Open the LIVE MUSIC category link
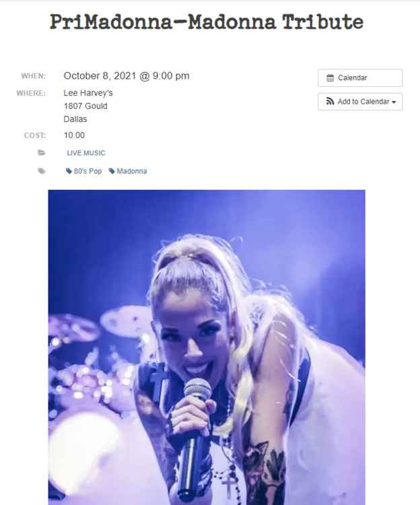The height and width of the screenshot is (505, 420). [86, 153]
